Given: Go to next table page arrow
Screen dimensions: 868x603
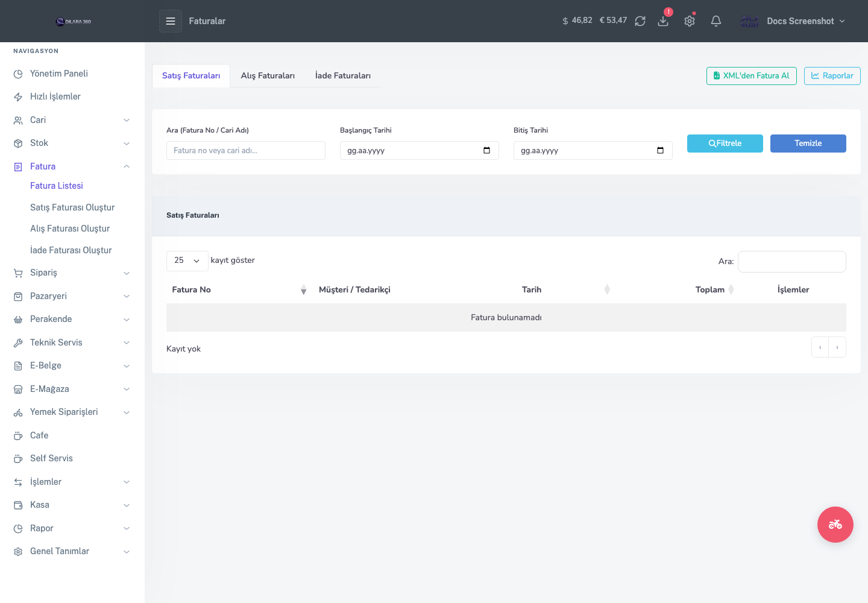Looking at the screenshot, I should pyautogui.click(x=837, y=347).
